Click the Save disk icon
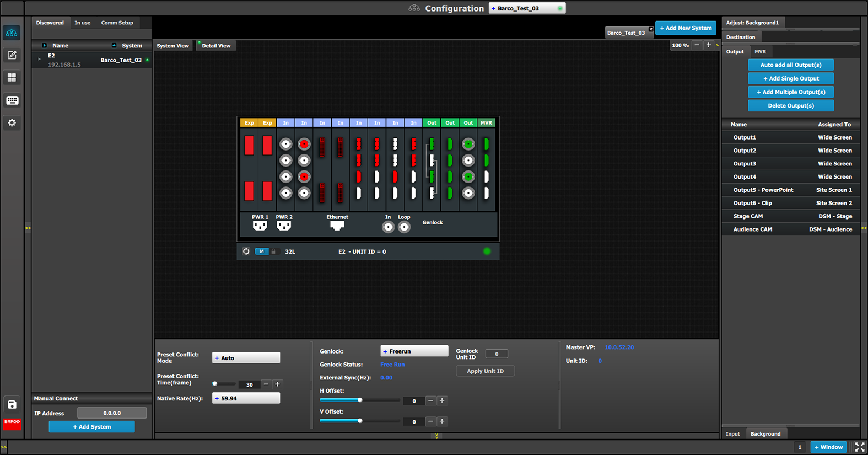The height and width of the screenshot is (455, 868). tap(12, 404)
